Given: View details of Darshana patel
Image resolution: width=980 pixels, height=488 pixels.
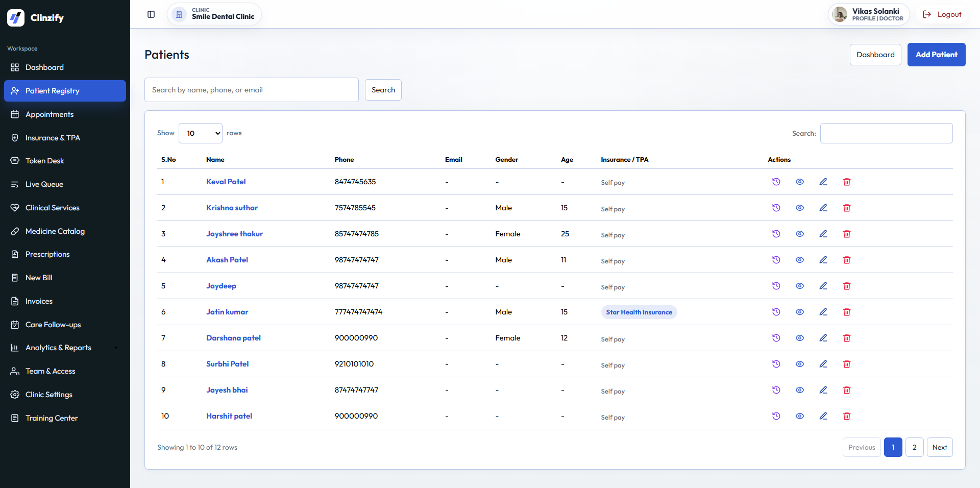Looking at the screenshot, I should [799, 338].
